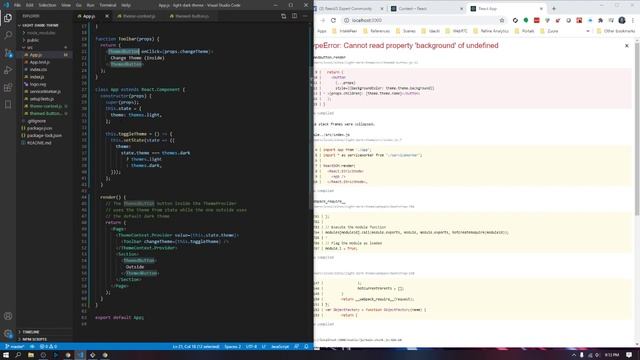The width and height of the screenshot is (640, 360).
Task: Expand the public folder
Action: (33, 40)
